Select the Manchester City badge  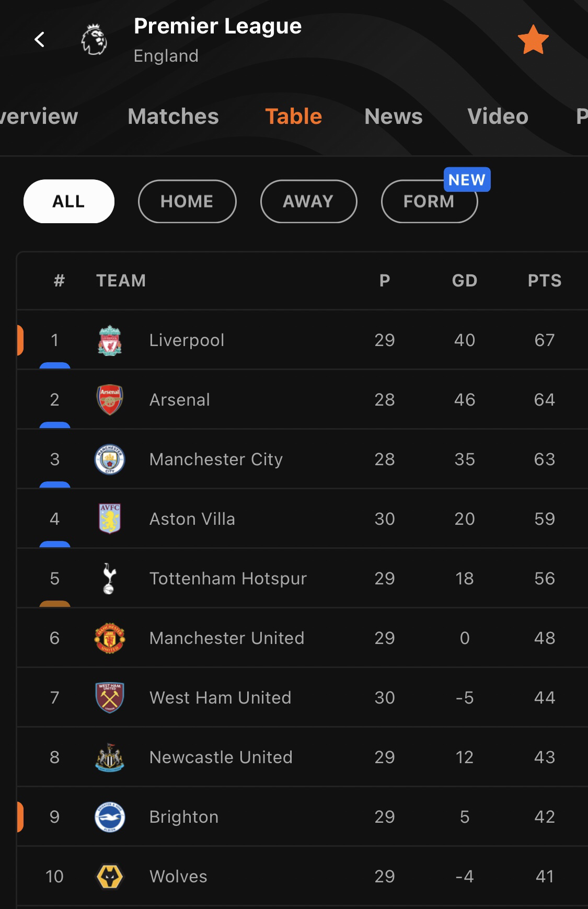pos(110,459)
